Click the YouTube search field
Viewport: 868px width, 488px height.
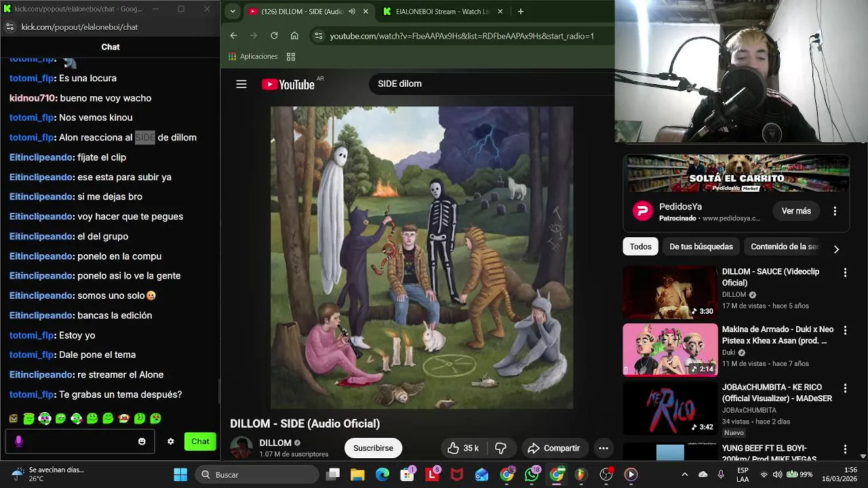(492, 84)
